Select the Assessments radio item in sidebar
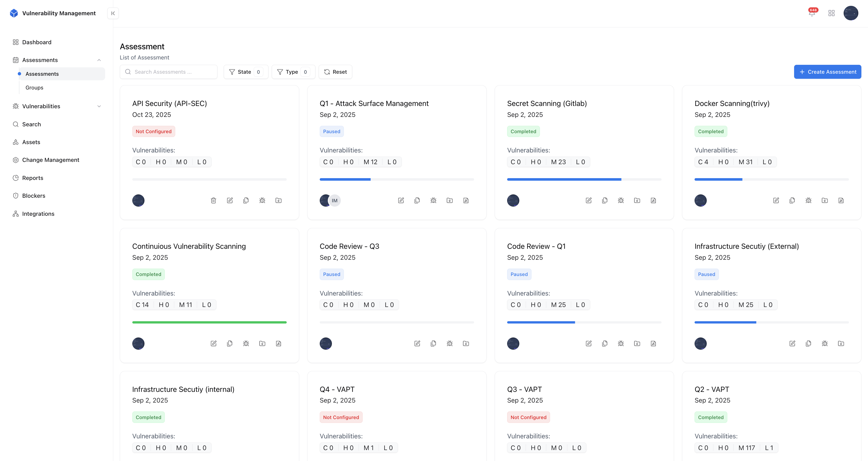 (42, 74)
